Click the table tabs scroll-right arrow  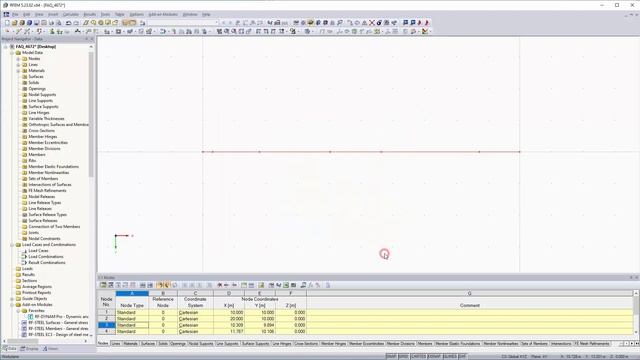(x=631, y=344)
